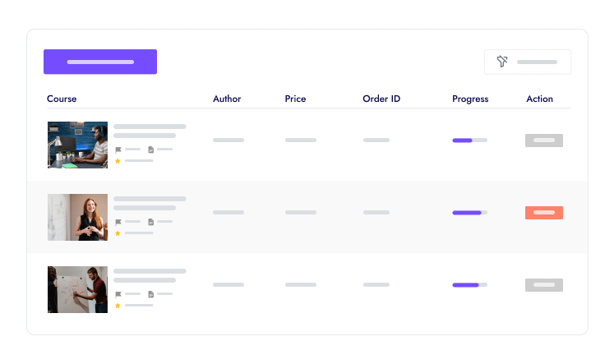Click the document icon in second course row
614x364 pixels.
pos(151,222)
